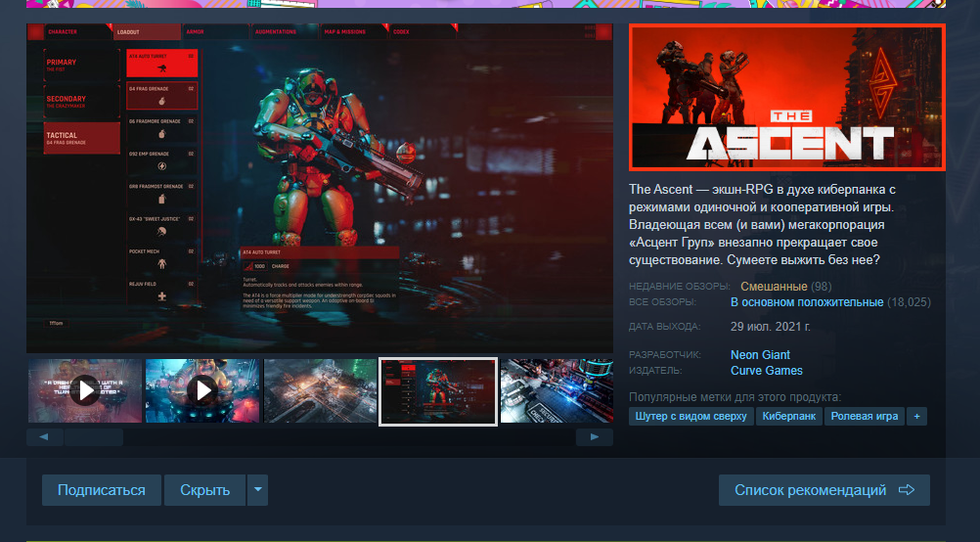Grab the thumbnail strip scrollbar handle
The width and height of the screenshot is (980, 542).
(94, 437)
